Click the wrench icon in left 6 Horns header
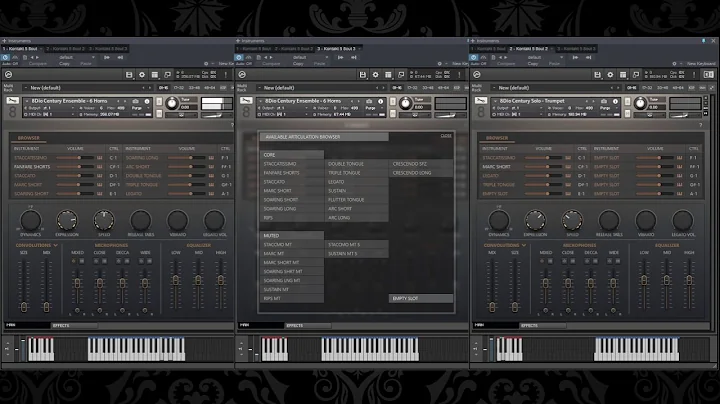 pyautogui.click(x=13, y=101)
